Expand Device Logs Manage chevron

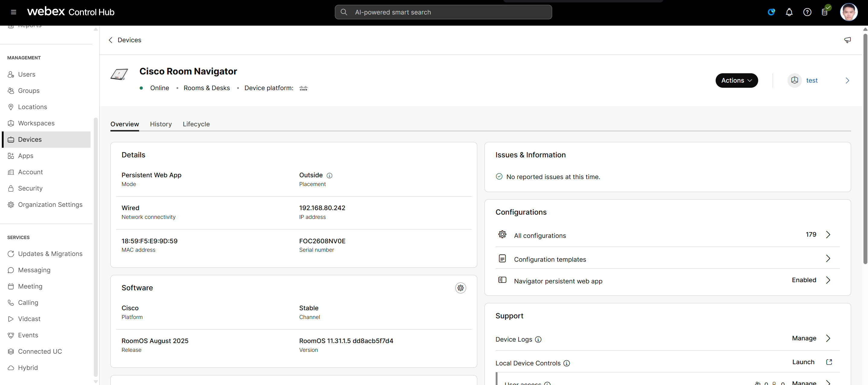[x=828, y=339]
